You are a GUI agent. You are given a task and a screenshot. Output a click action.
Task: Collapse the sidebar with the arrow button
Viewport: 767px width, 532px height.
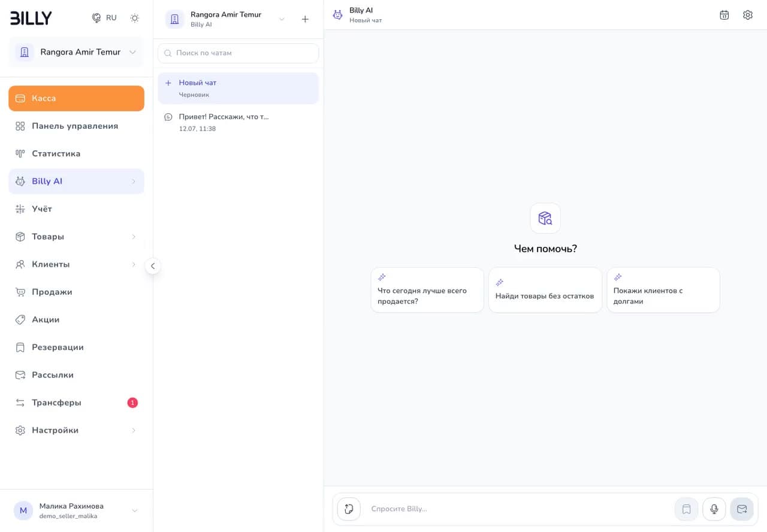pos(153,265)
